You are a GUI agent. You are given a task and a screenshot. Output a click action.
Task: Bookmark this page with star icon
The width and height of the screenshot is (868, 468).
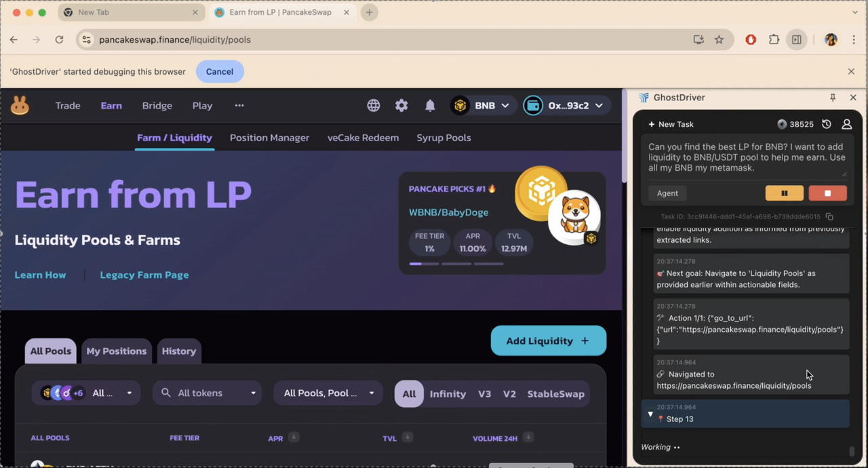[x=719, y=40]
